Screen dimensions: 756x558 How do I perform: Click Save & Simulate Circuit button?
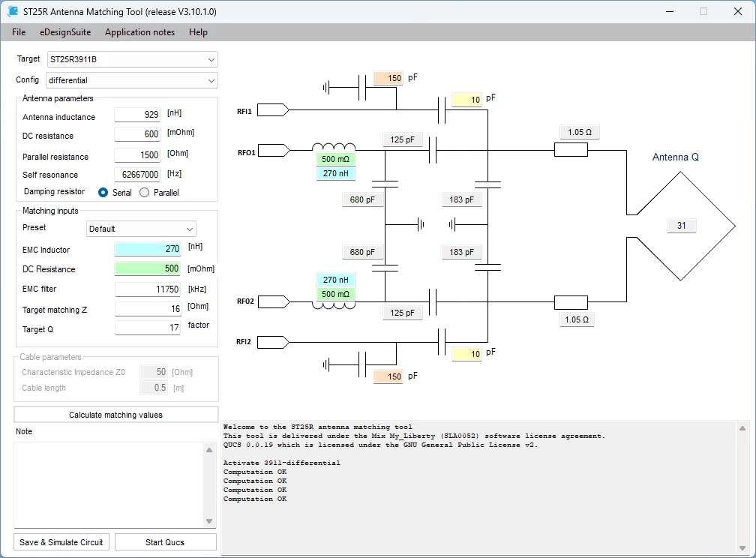pyautogui.click(x=61, y=542)
